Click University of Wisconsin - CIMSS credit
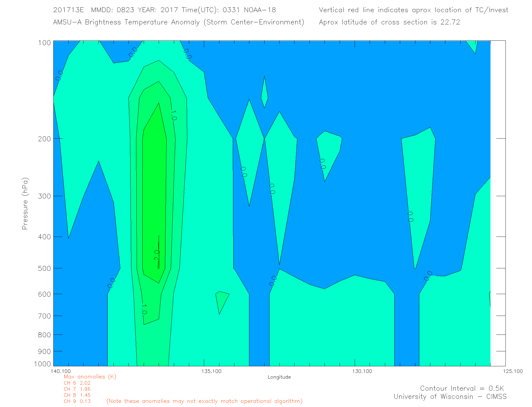This screenshot has width=532, height=407. [x=450, y=397]
